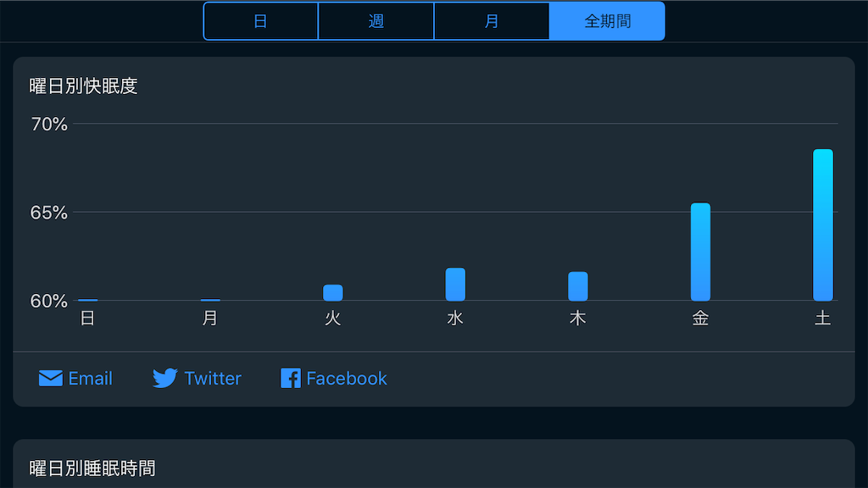868x488 pixels.
Task: Click the Email envelope icon
Action: (x=50, y=379)
